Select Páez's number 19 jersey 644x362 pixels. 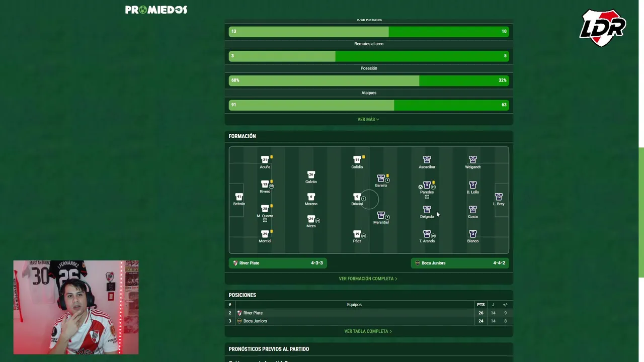pos(357,234)
